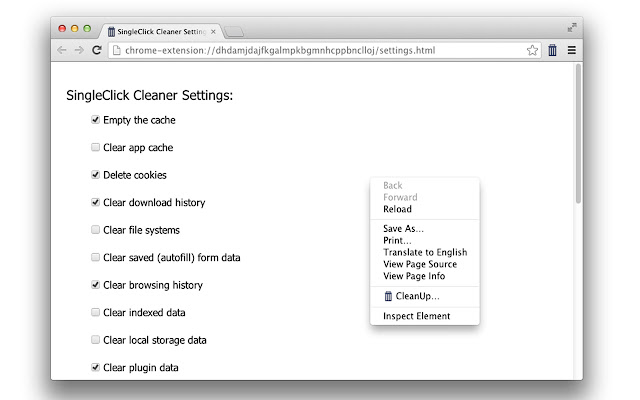The image size is (640, 400).
Task: Uncheck the Empty the cache checkbox
Action: [95, 120]
